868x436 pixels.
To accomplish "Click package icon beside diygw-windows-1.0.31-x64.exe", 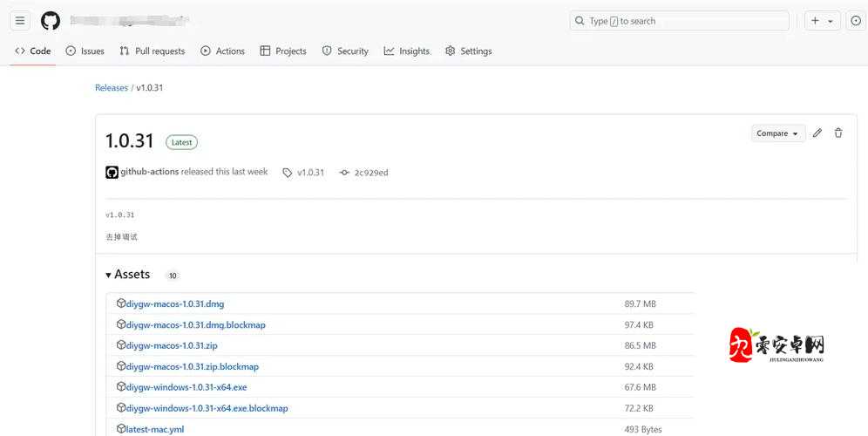I will [x=120, y=386].
